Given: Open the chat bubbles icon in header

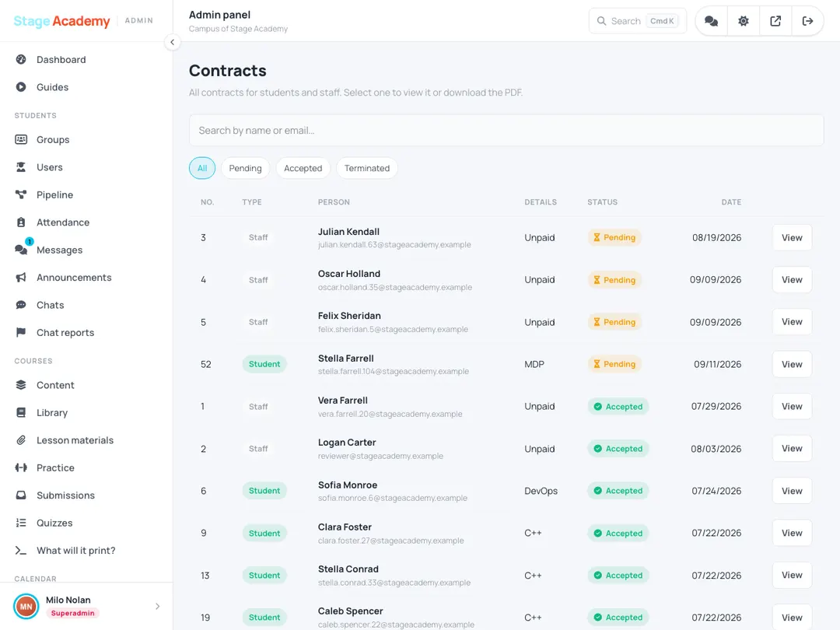Looking at the screenshot, I should [711, 21].
